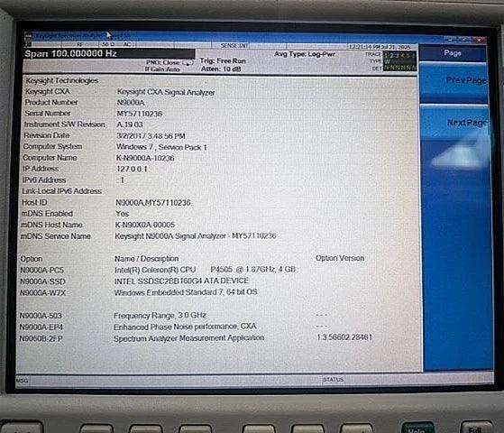Click the Intel Celeron CPU description
The width and height of the screenshot is (504, 433).
[205, 270]
